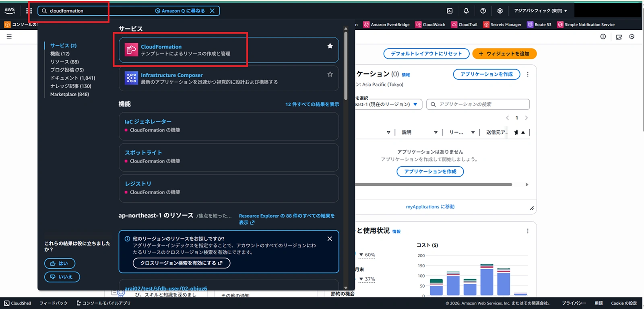Open the notifications bell

(x=466, y=11)
